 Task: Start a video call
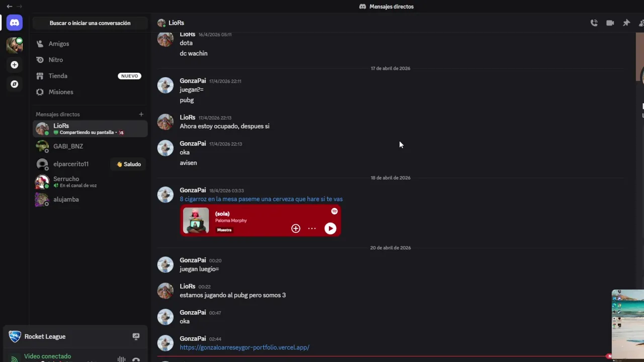(610, 23)
